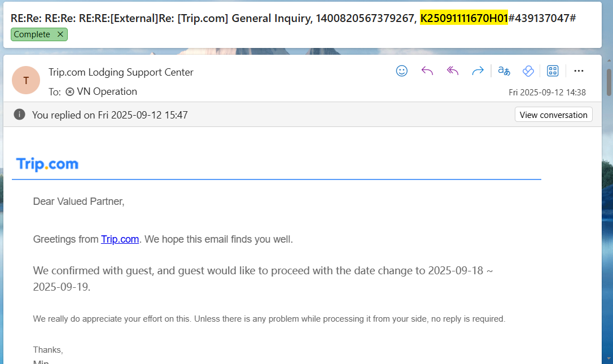Click the VN Operation recipient

[106, 91]
